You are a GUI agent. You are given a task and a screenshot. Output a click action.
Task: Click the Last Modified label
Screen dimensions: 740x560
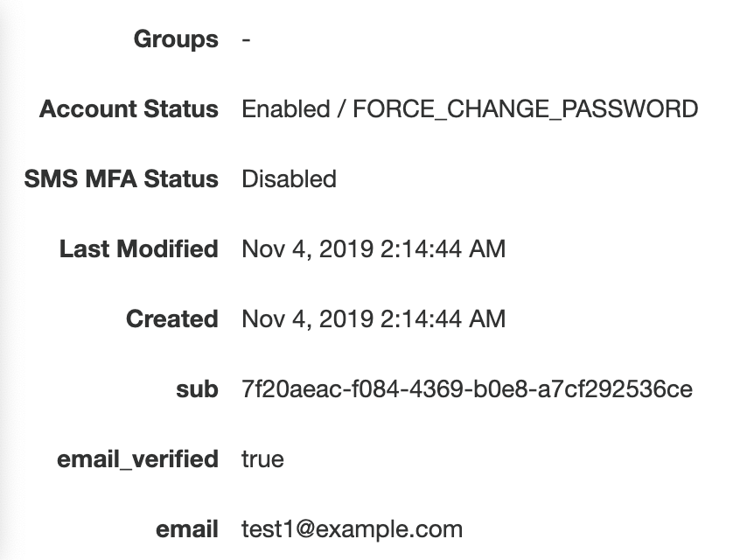click(138, 249)
